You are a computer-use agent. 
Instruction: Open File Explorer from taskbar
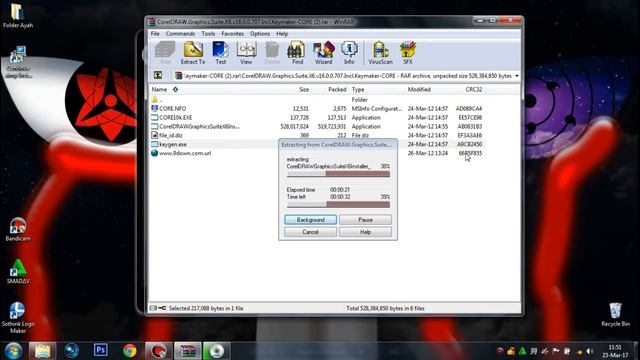point(42,351)
